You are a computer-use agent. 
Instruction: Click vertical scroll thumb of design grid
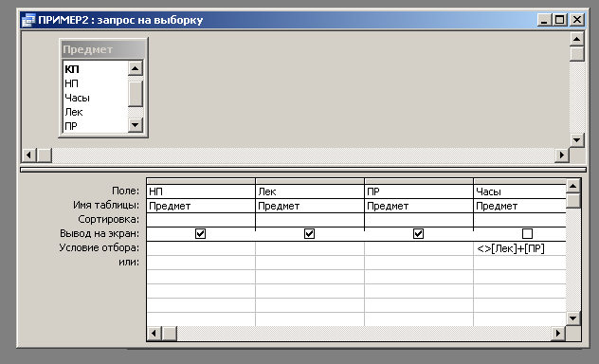572,201
